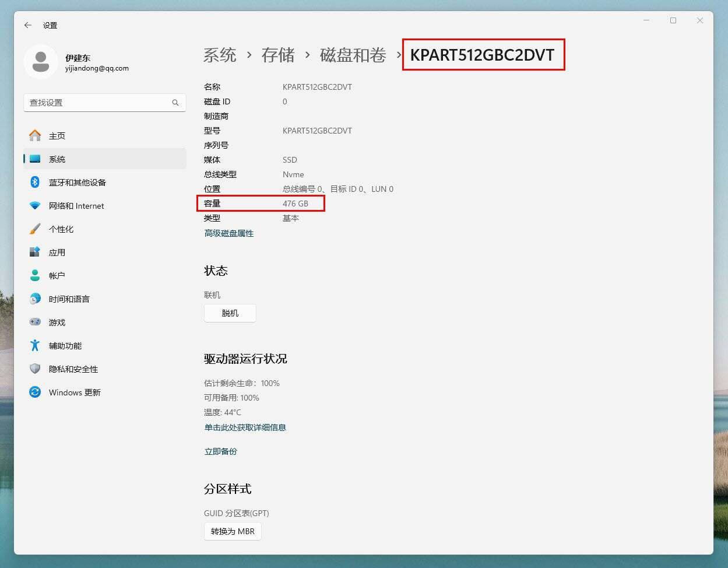
Task: Click the 查找设置 search box
Action: coord(105,102)
